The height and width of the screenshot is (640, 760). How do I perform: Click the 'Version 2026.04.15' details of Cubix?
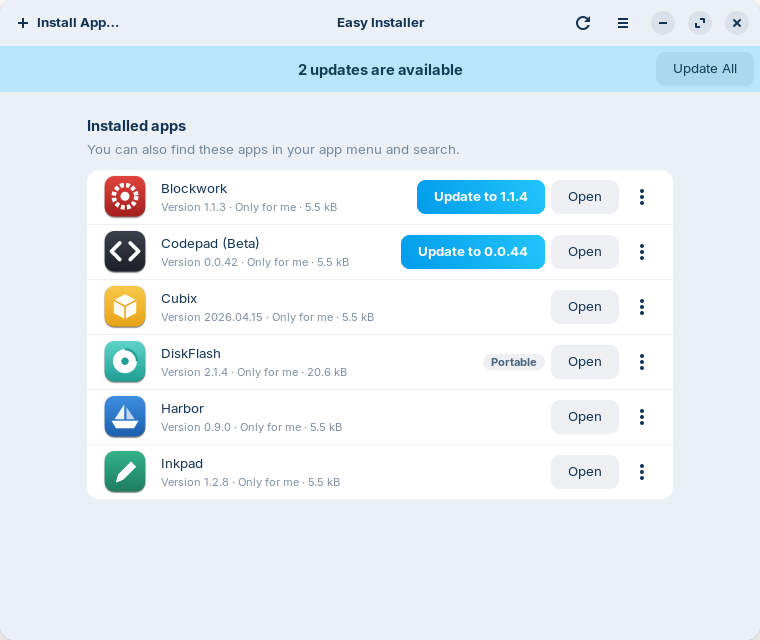[x=268, y=317]
